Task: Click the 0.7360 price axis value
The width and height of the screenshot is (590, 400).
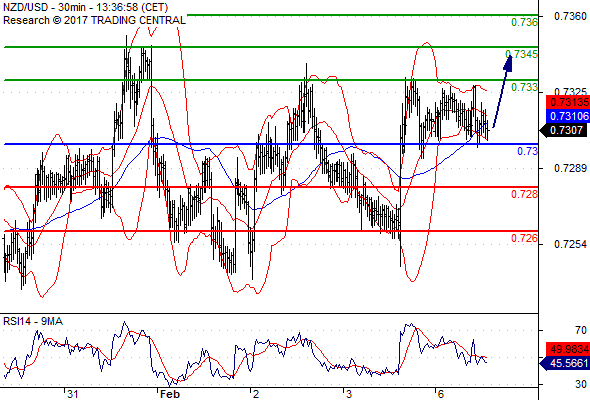Action: click(570, 16)
